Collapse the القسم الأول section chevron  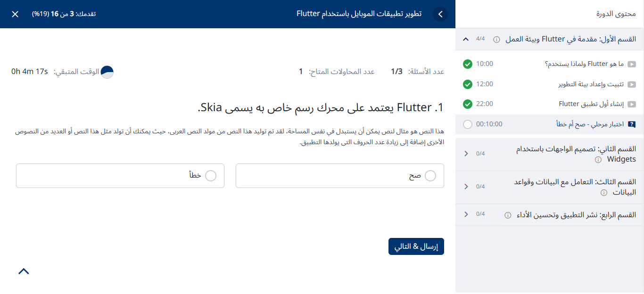[466, 39]
